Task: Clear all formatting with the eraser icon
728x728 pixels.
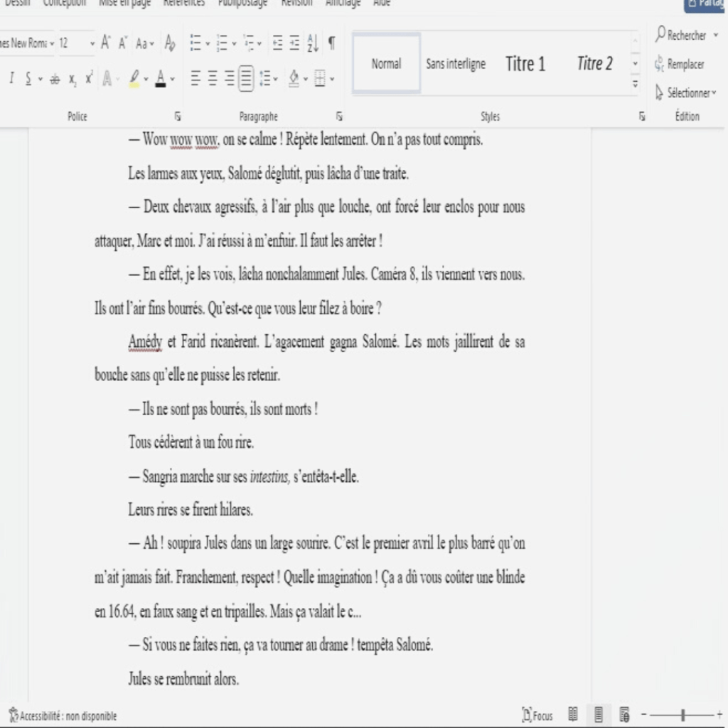Action: [170, 43]
